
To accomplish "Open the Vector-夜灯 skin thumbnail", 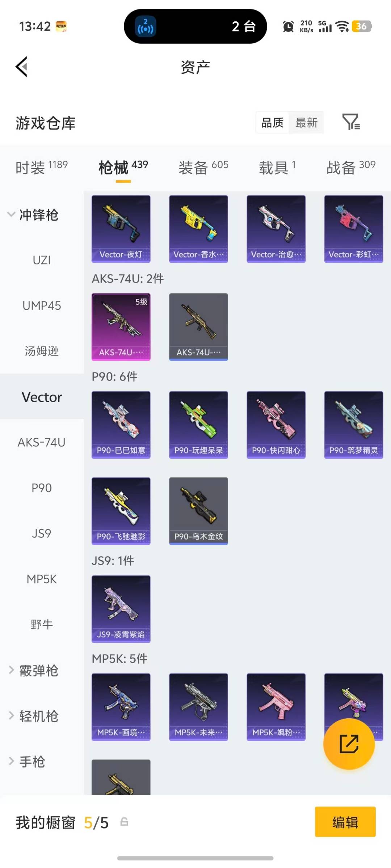I will (121, 229).
